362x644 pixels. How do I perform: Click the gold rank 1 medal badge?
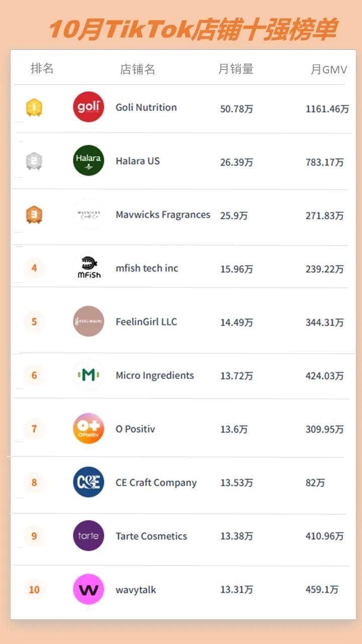click(34, 107)
